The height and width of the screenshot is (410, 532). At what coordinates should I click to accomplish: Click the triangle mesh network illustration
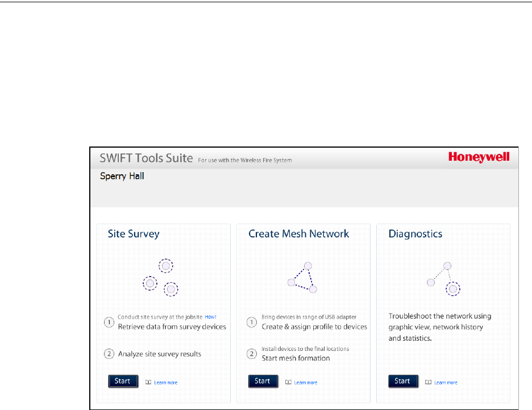[302, 278]
